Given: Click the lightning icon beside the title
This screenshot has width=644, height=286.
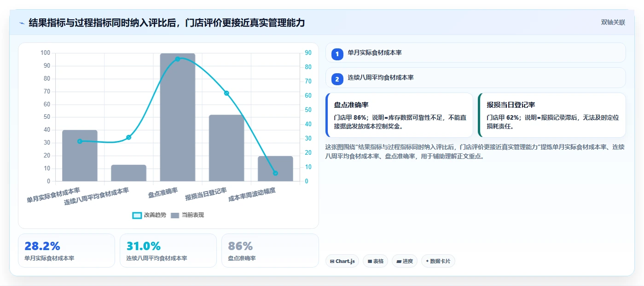Looking at the screenshot, I should tap(22, 23).
